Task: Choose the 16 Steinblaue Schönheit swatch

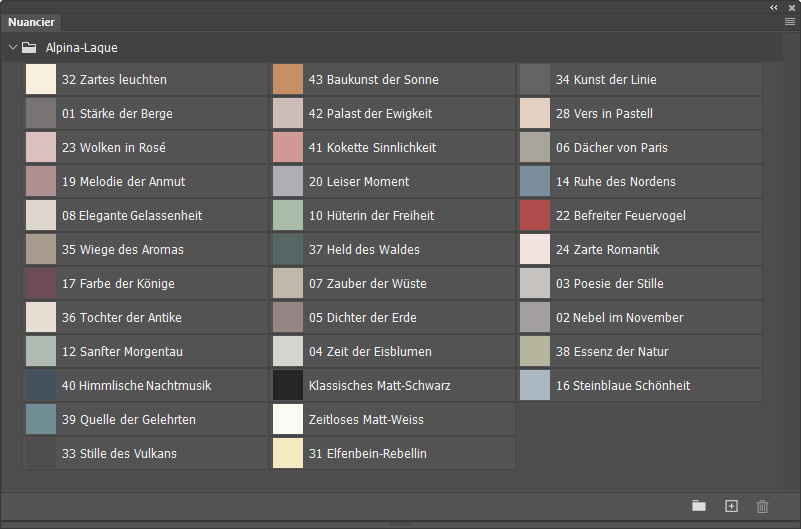Action: coord(535,385)
